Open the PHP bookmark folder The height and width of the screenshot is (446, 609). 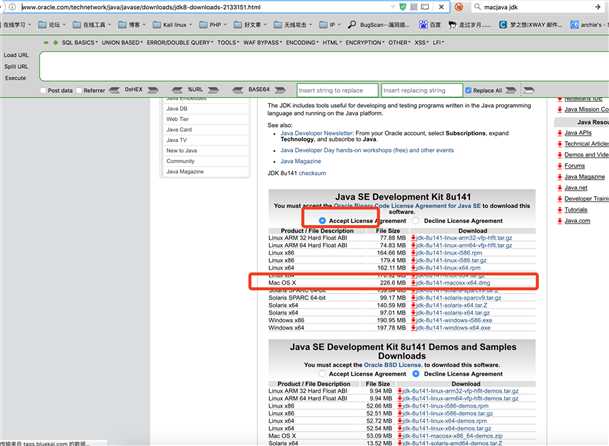(212, 24)
